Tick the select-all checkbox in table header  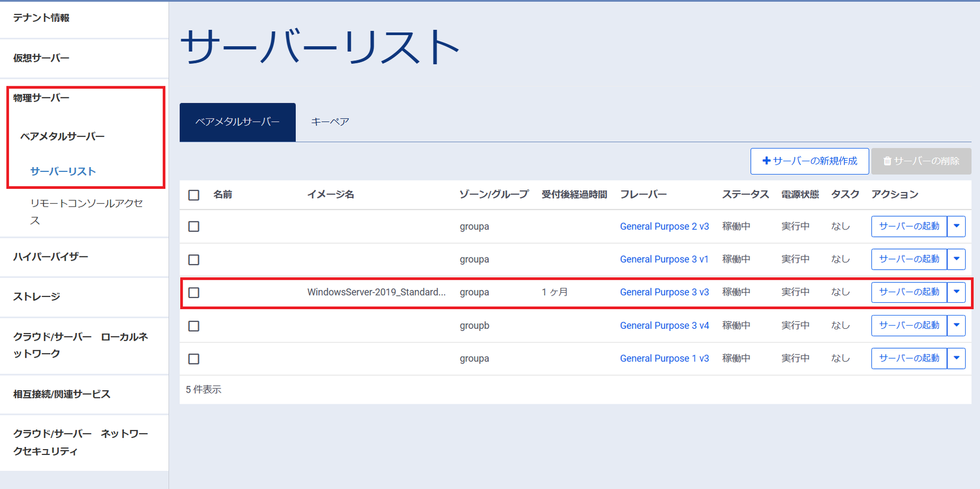[x=194, y=195]
